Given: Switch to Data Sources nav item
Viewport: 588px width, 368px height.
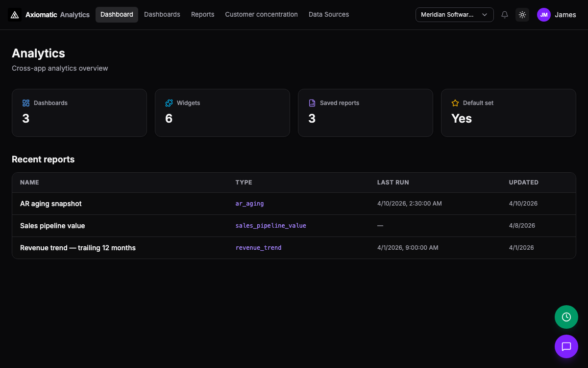Looking at the screenshot, I should (329, 15).
